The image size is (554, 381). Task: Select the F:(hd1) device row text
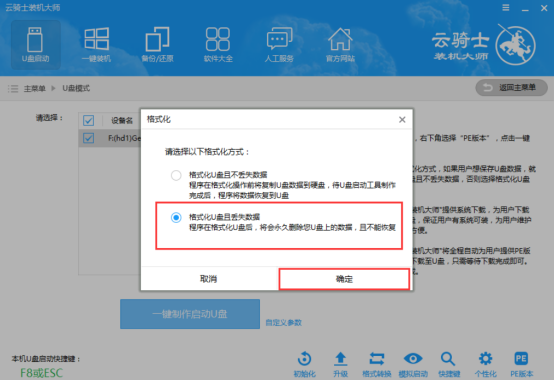(x=124, y=138)
